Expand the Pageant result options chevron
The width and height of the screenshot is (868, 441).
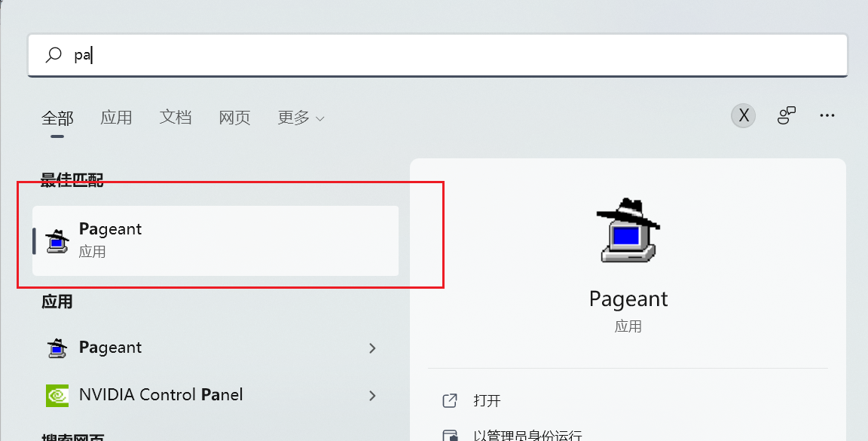(371, 348)
